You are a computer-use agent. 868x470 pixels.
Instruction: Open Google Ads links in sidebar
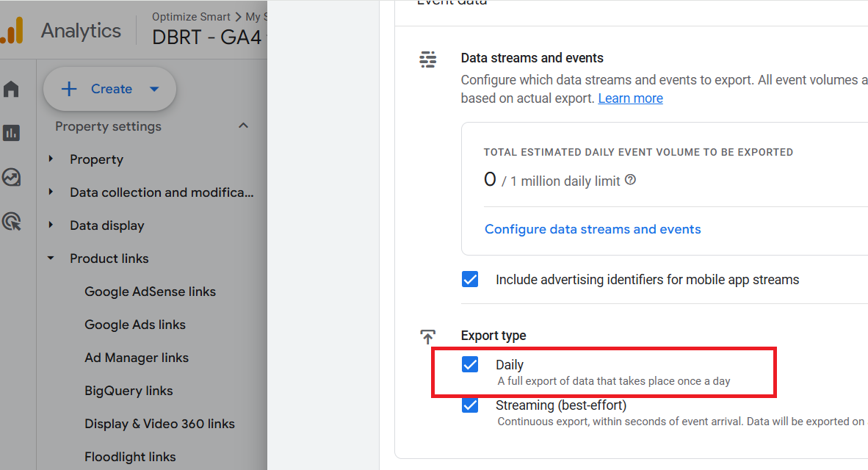134,325
